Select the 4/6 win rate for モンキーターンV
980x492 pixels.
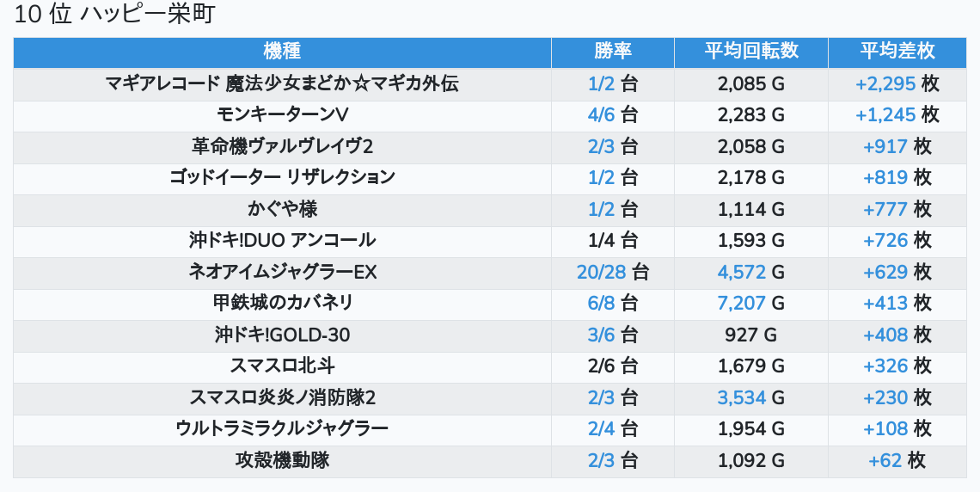[x=601, y=115]
